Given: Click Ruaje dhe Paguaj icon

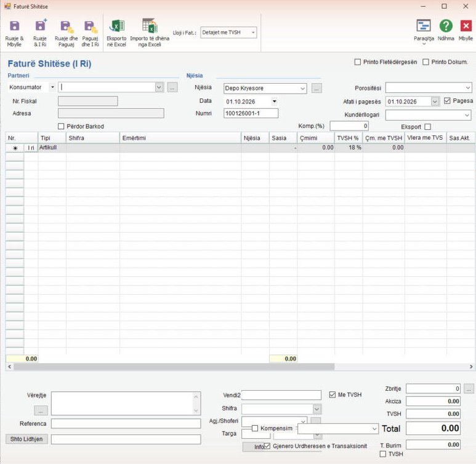Looking at the screenshot, I should [67, 26].
